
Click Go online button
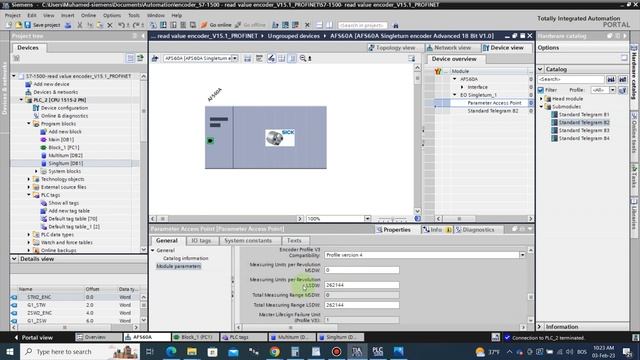click(x=216, y=25)
